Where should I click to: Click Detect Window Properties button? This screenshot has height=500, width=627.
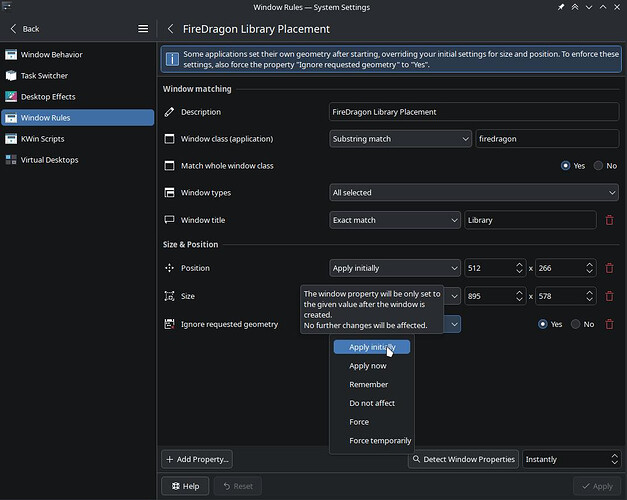pos(463,459)
